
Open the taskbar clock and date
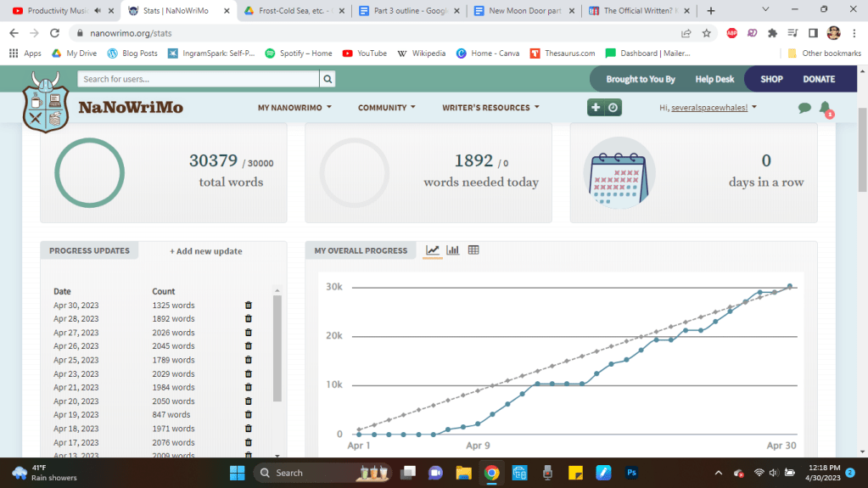point(824,473)
